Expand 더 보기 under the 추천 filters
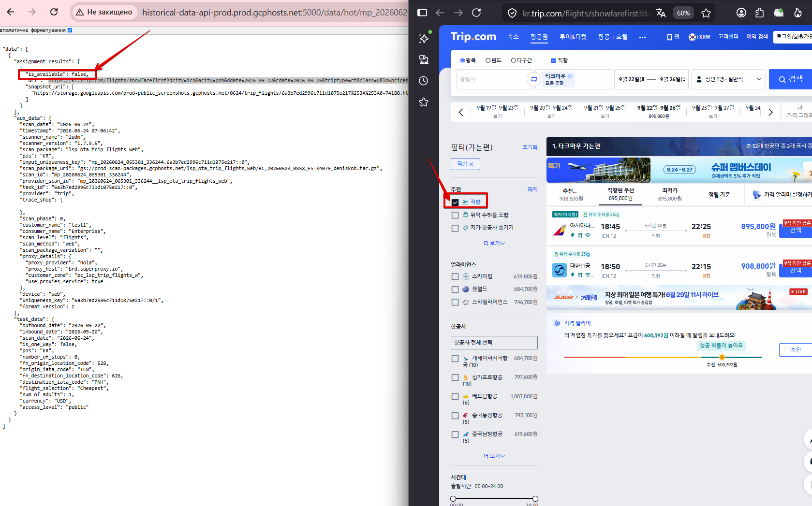This screenshot has width=812, height=506. click(x=494, y=244)
